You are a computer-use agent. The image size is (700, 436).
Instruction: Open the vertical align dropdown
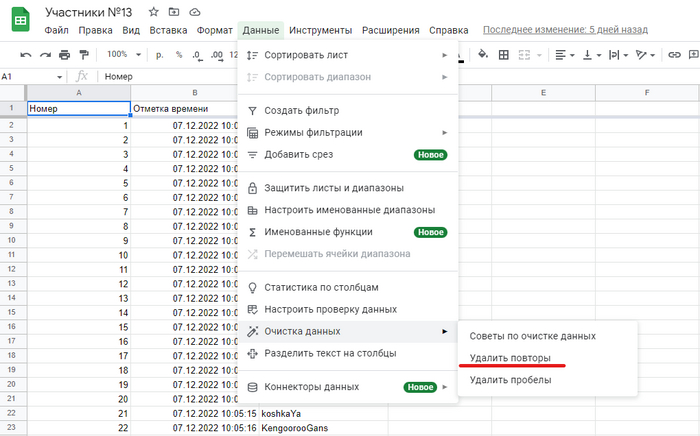[591, 54]
